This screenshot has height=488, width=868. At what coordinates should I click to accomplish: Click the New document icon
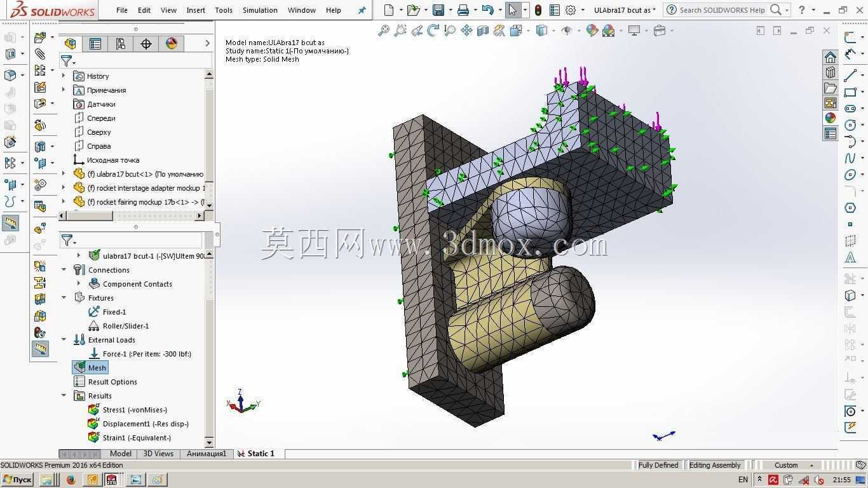(x=389, y=10)
